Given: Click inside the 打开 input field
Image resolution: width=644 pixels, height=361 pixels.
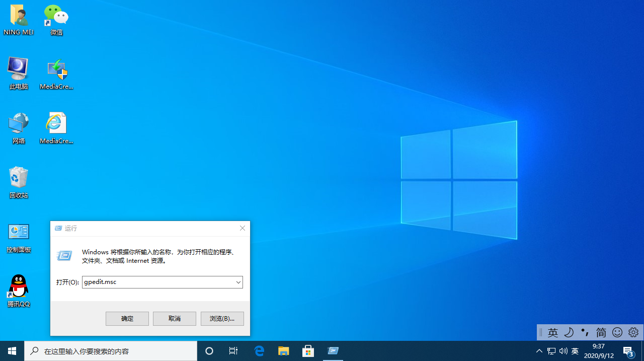Looking at the screenshot, I should click(x=151, y=282).
